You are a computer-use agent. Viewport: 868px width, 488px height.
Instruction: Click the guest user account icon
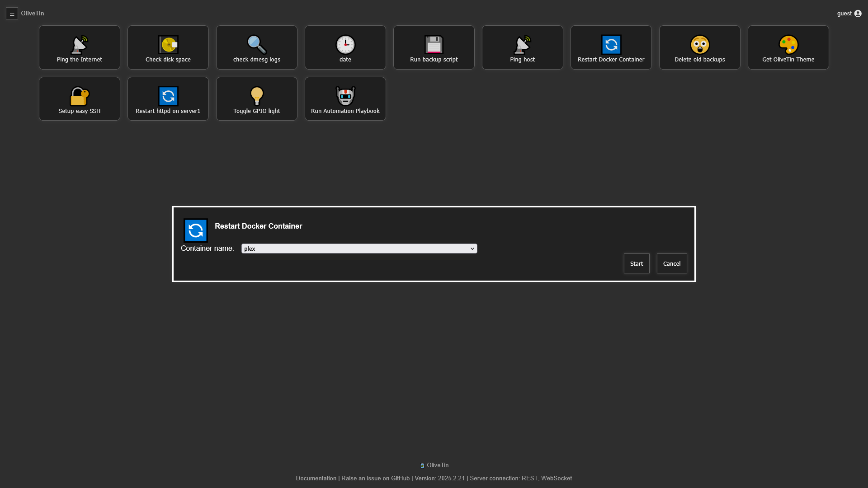coord(858,14)
